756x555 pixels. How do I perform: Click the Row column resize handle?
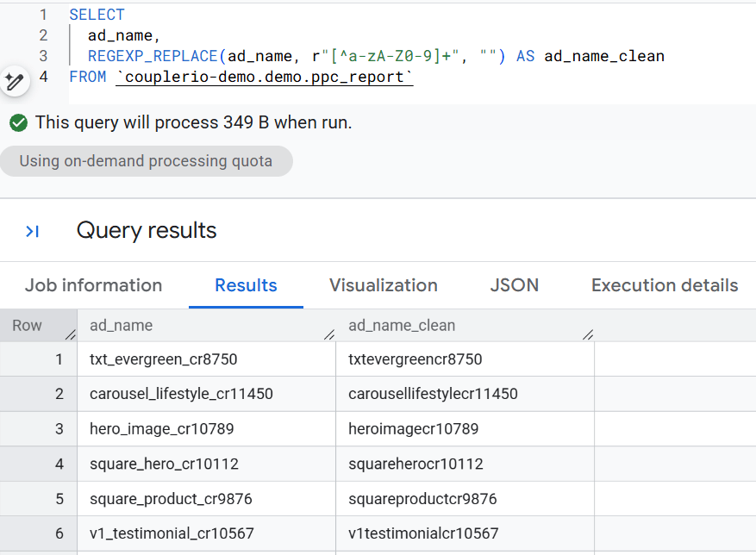tap(71, 334)
